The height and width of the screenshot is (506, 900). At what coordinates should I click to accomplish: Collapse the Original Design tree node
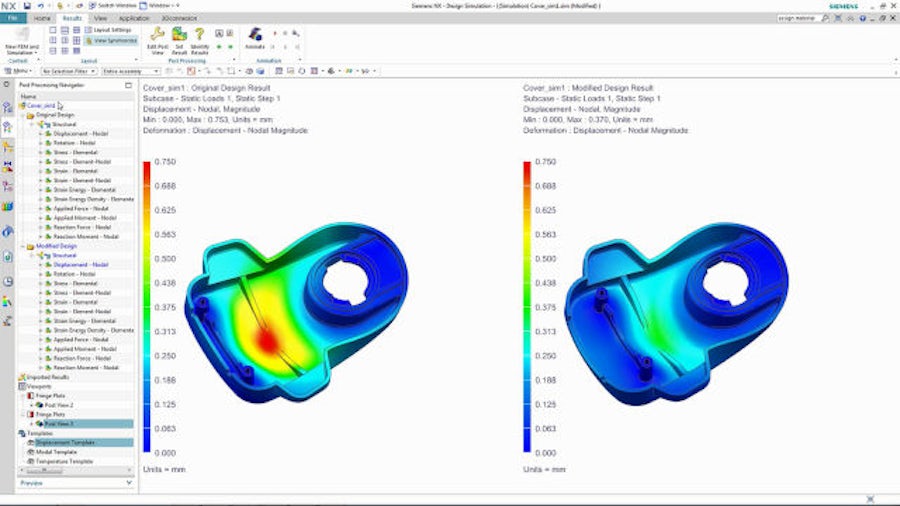(23, 115)
